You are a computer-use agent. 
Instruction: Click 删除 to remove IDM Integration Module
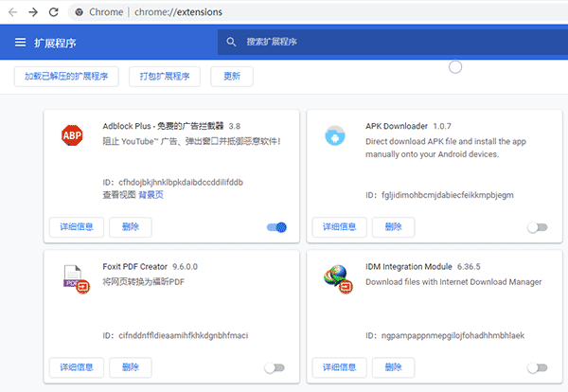coord(394,367)
